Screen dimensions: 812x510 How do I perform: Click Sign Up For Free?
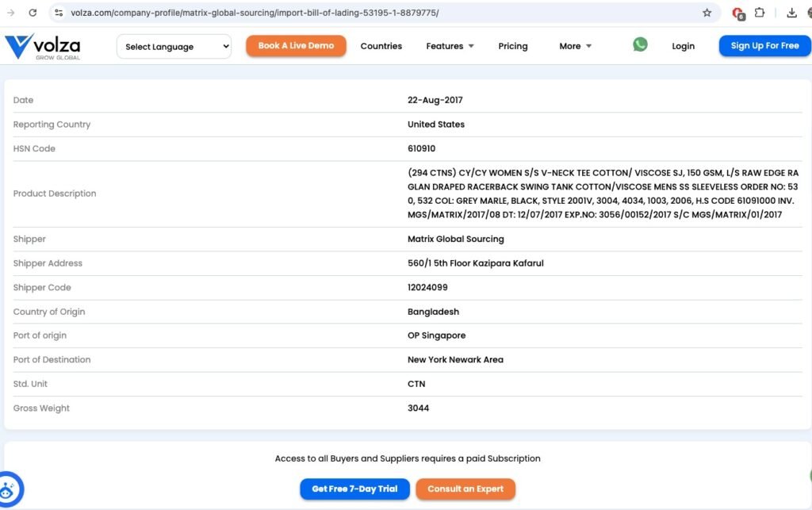(x=764, y=46)
